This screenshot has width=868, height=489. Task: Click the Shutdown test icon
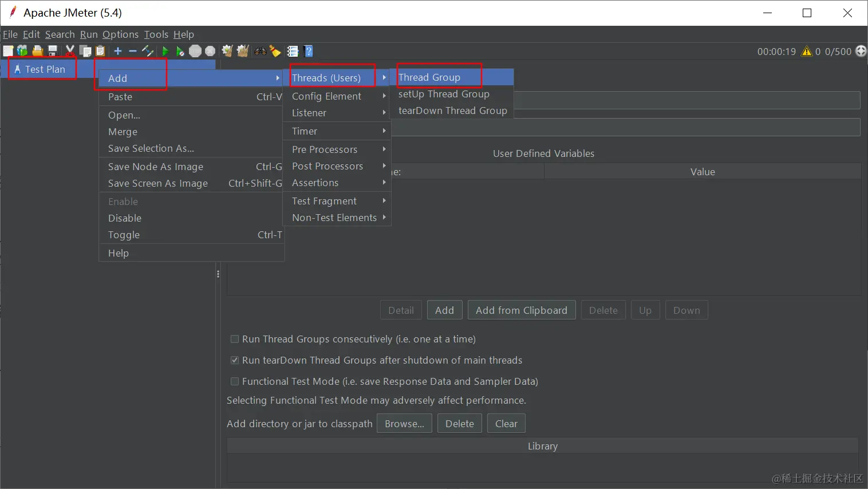pyautogui.click(x=210, y=52)
